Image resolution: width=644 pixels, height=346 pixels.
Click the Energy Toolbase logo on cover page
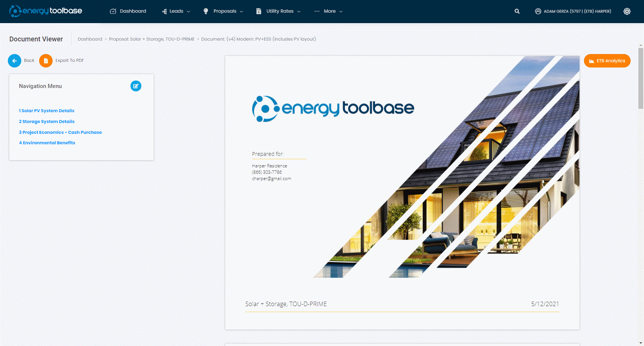[x=333, y=109]
